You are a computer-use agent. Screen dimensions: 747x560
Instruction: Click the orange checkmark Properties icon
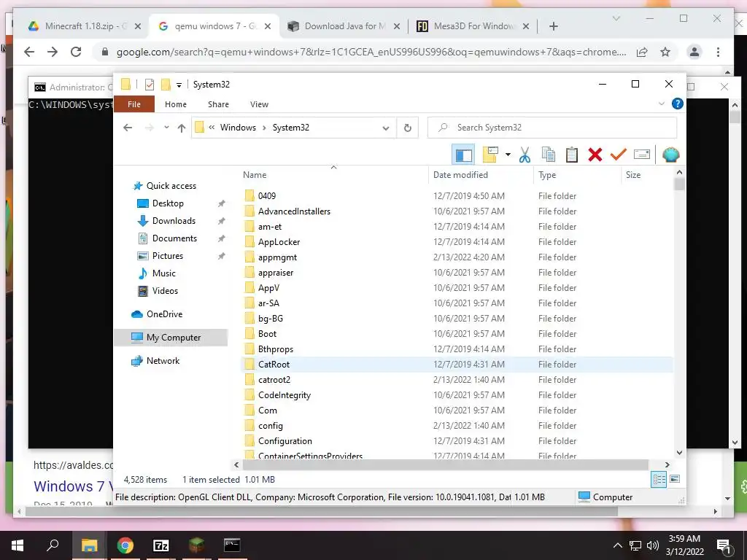[619, 155]
